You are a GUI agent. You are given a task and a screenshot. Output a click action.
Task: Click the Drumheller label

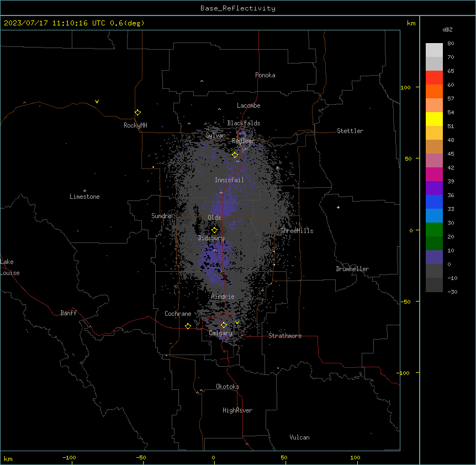coord(352,269)
